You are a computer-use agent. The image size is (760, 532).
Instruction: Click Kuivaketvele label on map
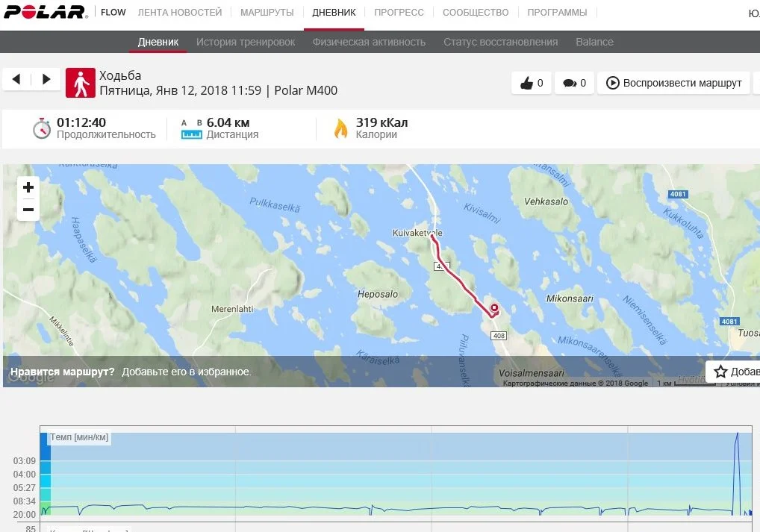(x=417, y=233)
